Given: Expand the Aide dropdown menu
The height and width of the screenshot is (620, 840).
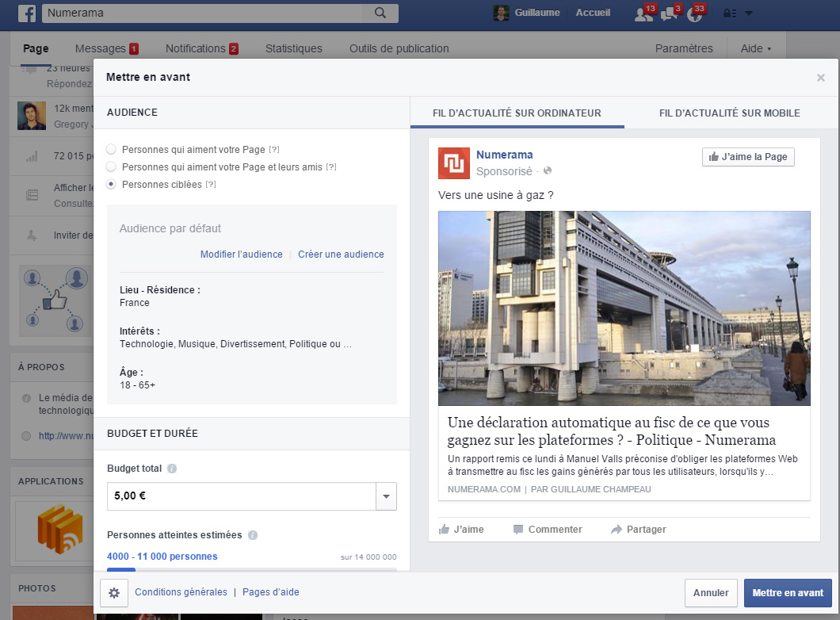Looking at the screenshot, I should (756, 48).
